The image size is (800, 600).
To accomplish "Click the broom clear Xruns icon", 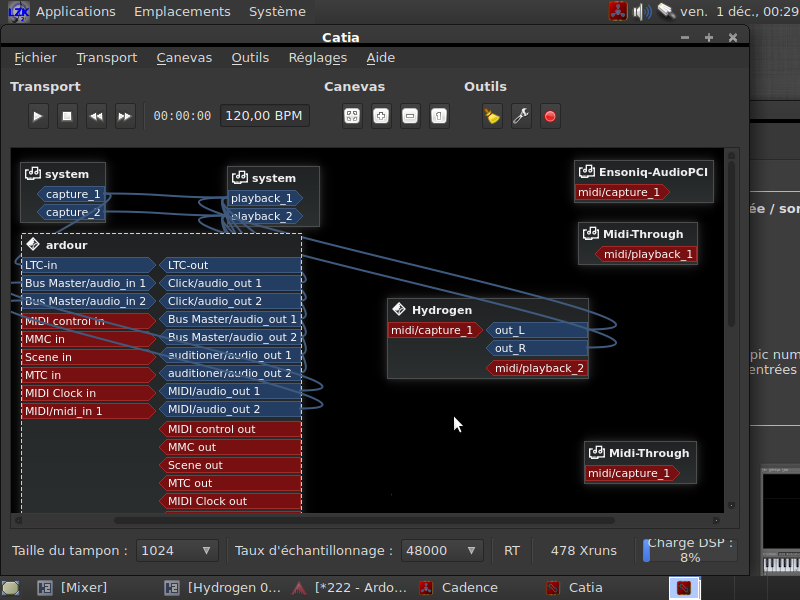I will click(492, 116).
